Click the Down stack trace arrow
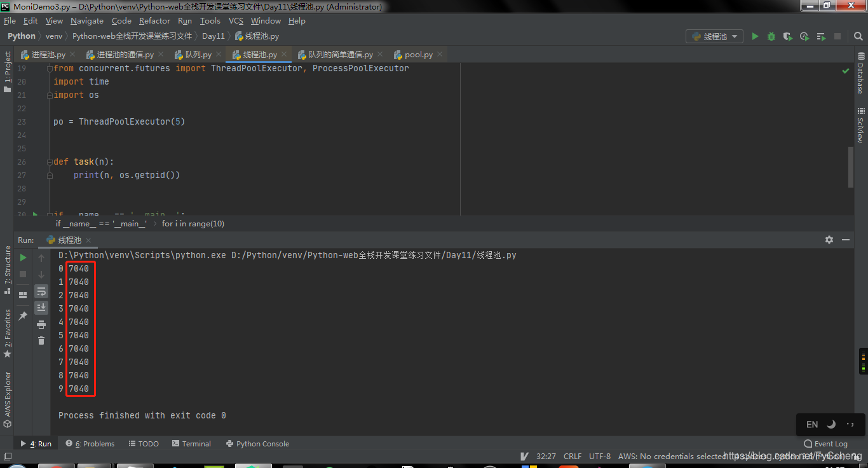 coord(41,274)
